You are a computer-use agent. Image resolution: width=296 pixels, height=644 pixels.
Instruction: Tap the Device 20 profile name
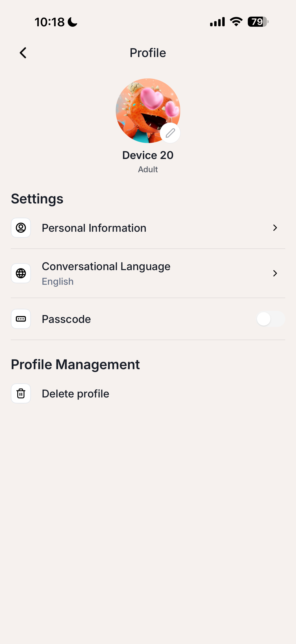(148, 155)
